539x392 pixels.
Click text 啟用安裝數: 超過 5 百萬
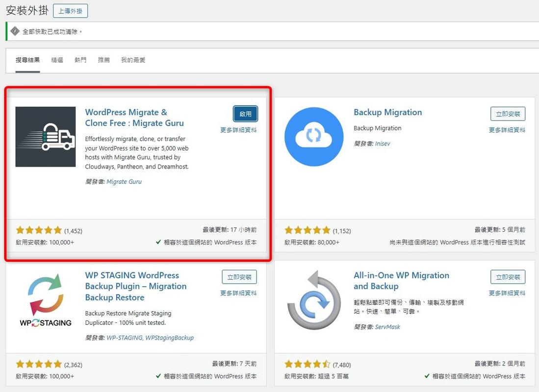pos(316,376)
